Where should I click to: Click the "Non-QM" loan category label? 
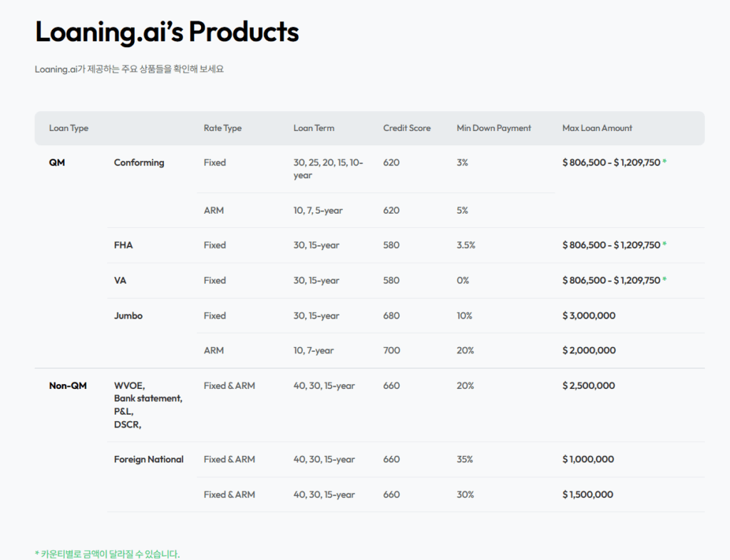68,385
